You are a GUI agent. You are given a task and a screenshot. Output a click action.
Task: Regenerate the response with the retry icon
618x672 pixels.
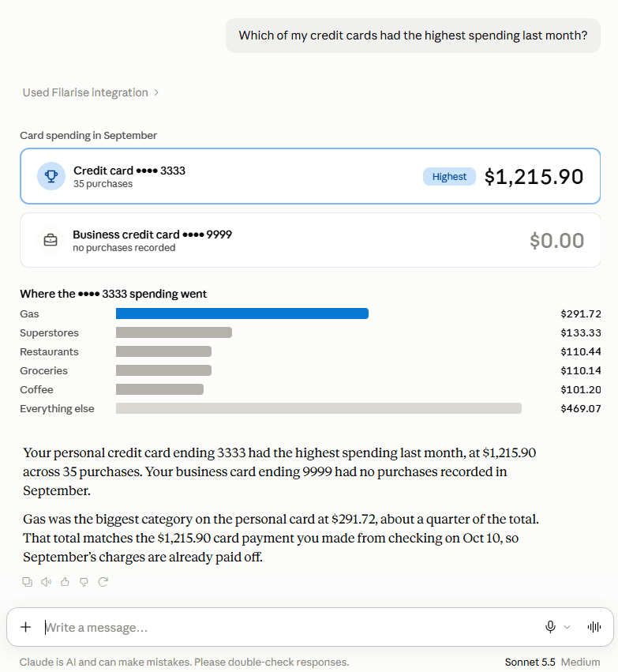[103, 582]
